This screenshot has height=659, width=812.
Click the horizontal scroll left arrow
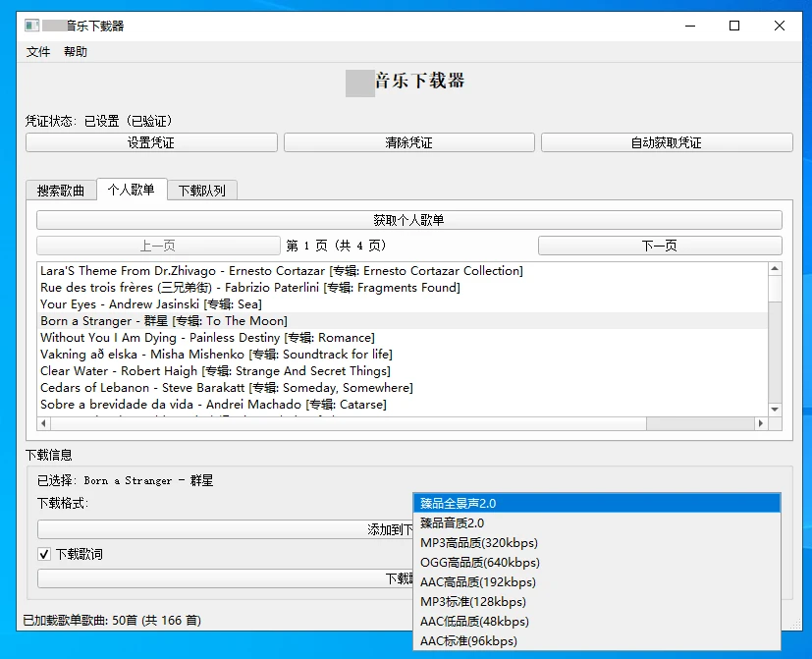click(44, 424)
